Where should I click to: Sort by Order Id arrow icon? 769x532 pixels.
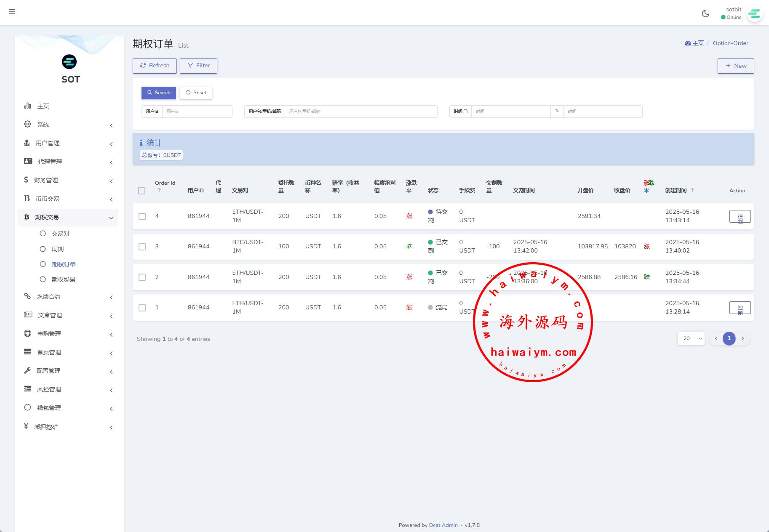(x=159, y=190)
